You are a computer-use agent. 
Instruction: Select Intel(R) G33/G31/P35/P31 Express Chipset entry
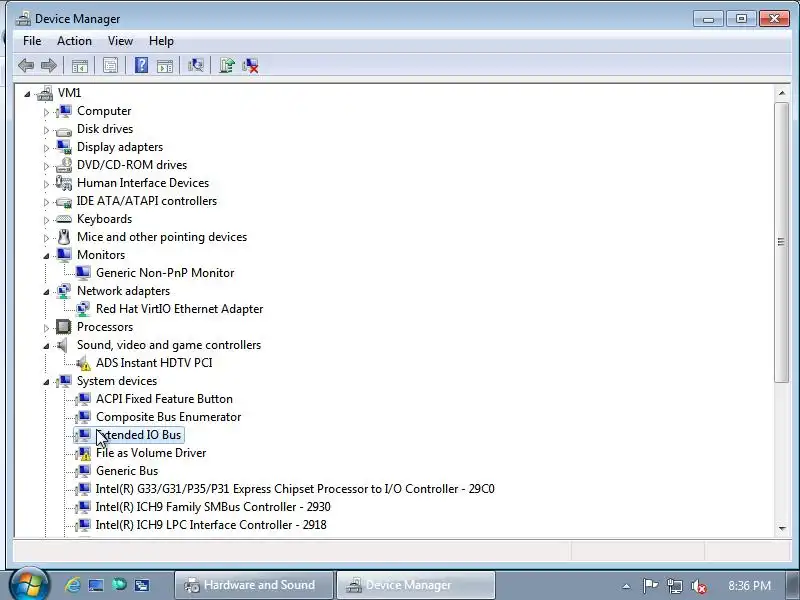[295, 489]
